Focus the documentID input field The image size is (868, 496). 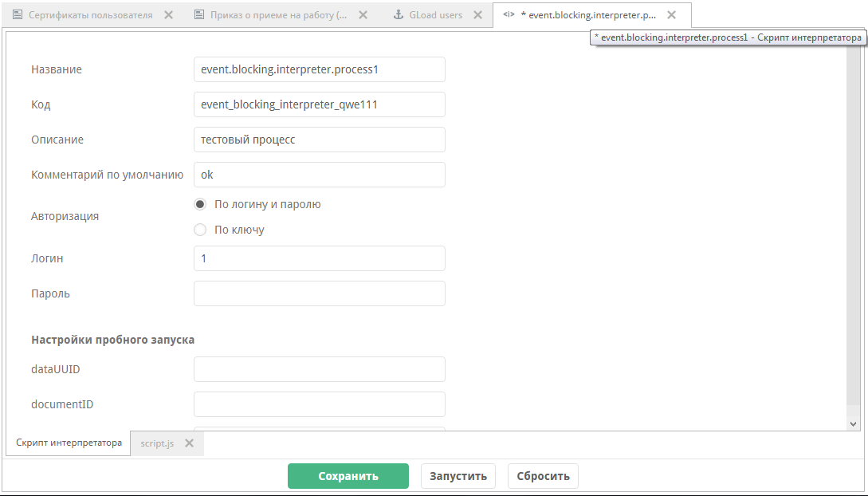[x=320, y=404]
